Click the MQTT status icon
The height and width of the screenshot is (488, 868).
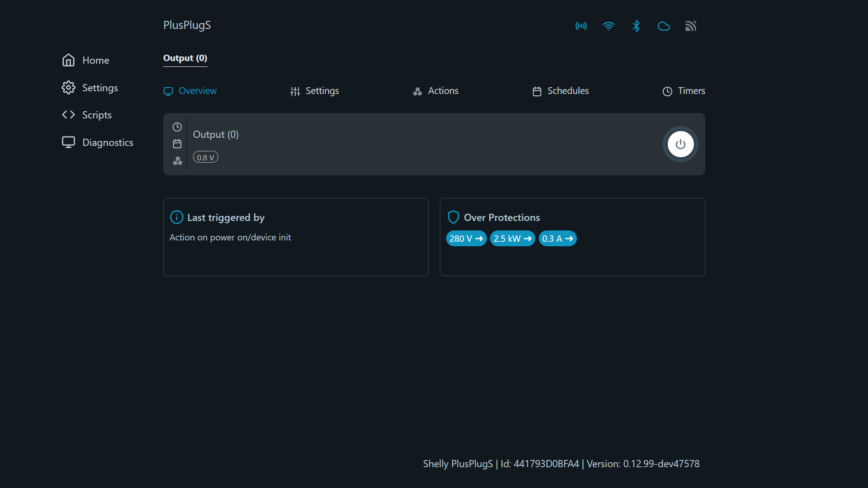pos(691,26)
